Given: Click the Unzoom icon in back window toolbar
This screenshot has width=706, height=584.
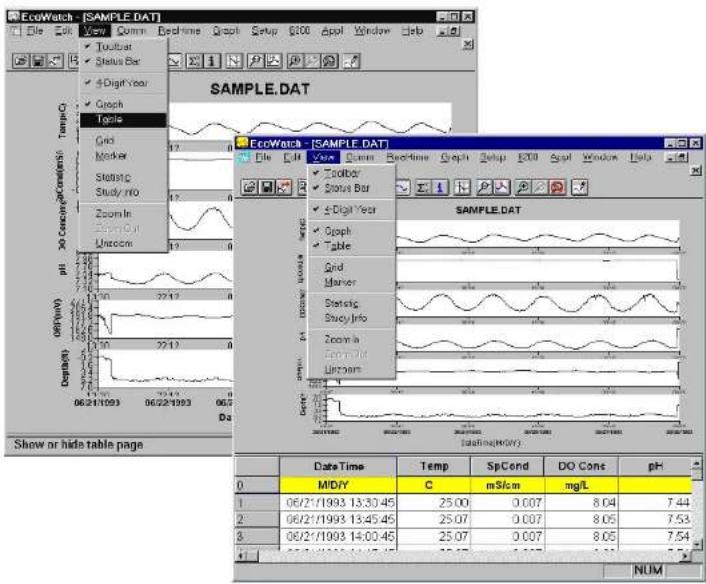Looking at the screenshot, I should tap(330, 61).
